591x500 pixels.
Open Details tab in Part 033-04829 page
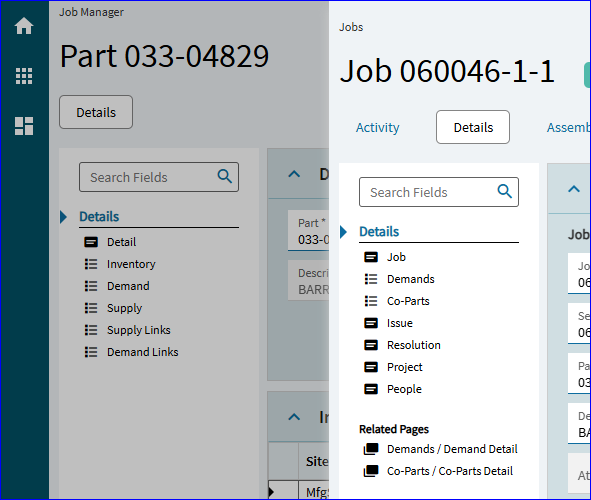point(96,112)
